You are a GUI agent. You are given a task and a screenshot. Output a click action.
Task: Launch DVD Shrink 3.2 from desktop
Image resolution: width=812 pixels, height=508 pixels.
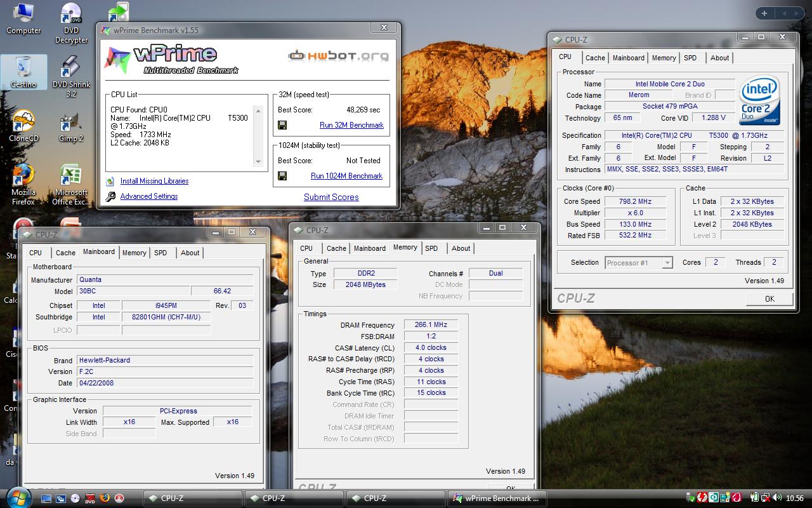[71, 77]
